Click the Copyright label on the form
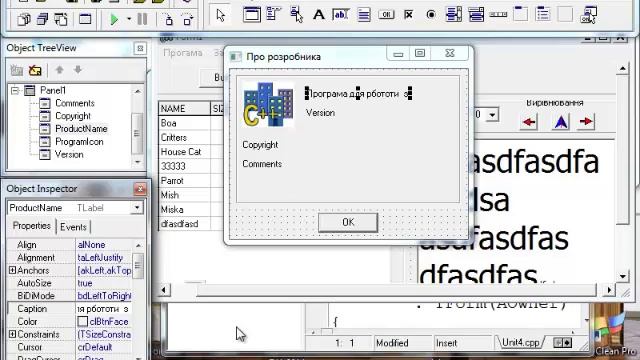 pyautogui.click(x=260, y=145)
